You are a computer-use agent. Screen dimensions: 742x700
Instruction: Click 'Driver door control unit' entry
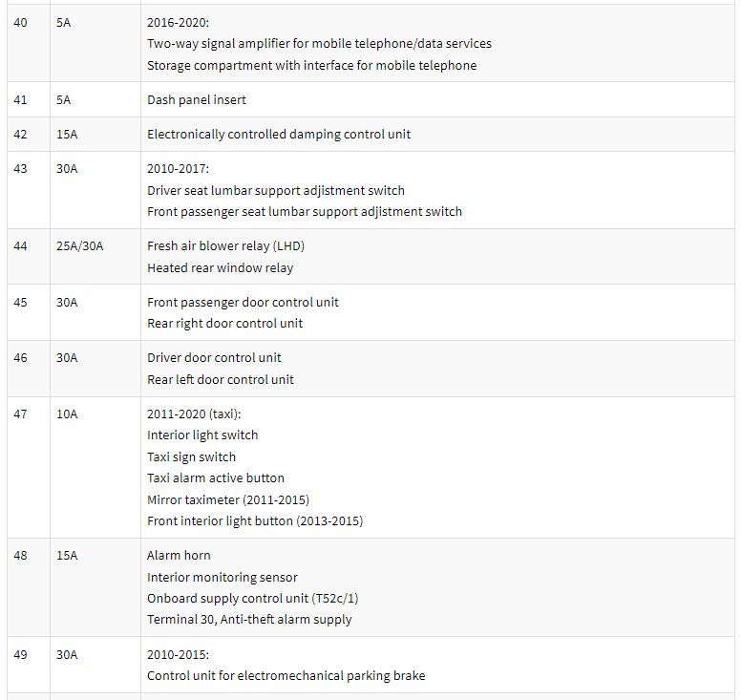click(214, 358)
